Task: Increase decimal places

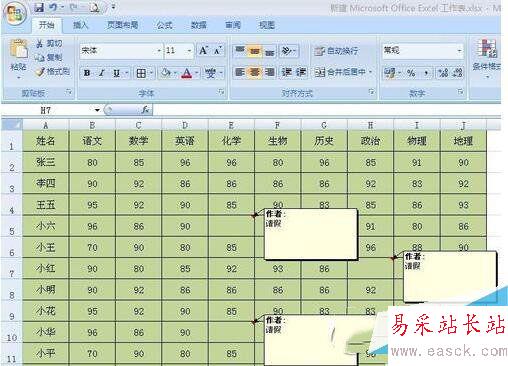Action: [443, 73]
